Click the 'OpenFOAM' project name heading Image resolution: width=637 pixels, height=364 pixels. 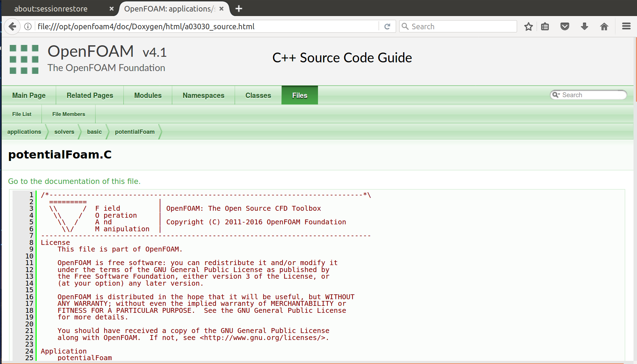coord(91,52)
